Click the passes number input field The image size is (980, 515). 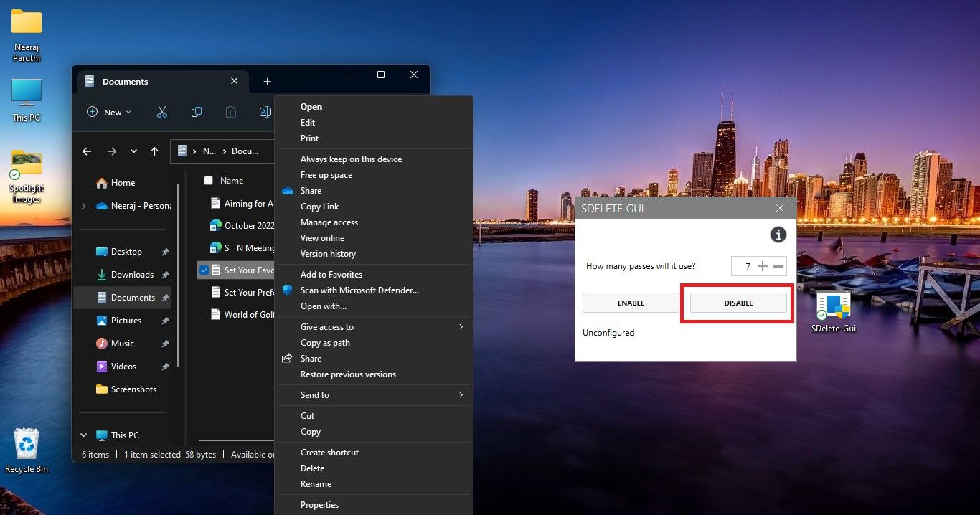click(x=743, y=266)
